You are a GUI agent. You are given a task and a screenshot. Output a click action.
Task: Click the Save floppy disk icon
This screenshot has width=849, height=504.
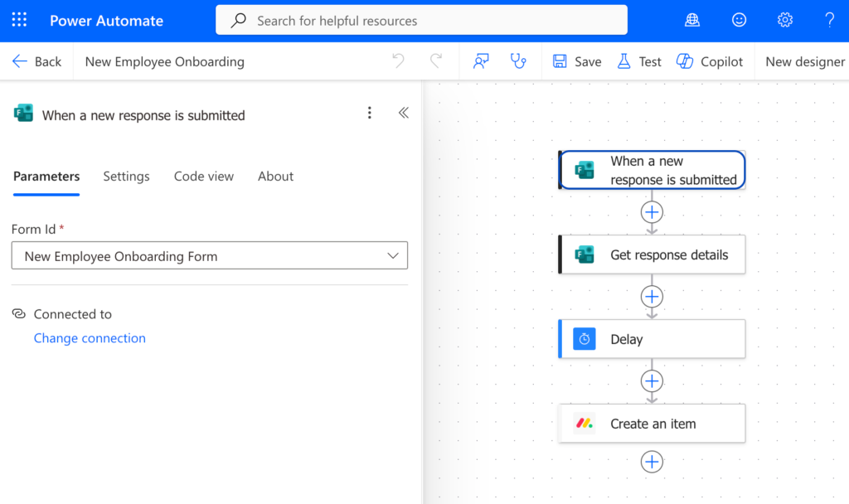click(x=560, y=61)
